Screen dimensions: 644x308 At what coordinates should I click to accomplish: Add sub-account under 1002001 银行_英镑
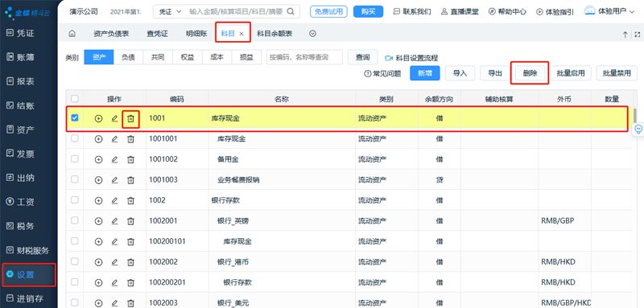98,221
